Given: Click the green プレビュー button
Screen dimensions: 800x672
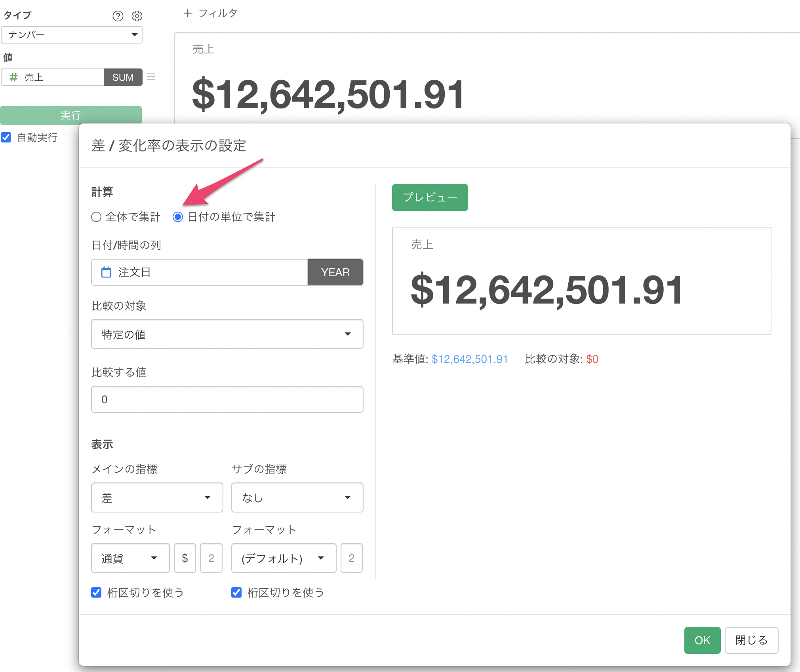Looking at the screenshot, I should (430, 197).
